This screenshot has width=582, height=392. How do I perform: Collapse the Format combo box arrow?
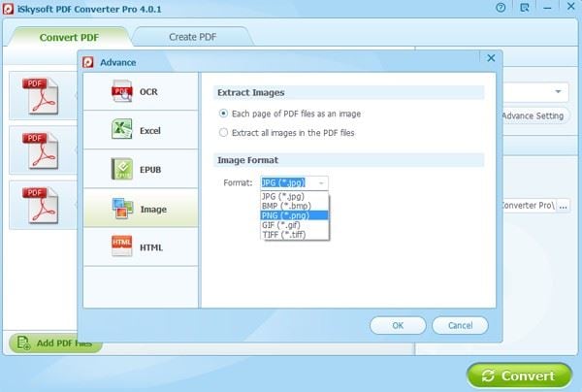pyautogui.click(x=321, y=183)
